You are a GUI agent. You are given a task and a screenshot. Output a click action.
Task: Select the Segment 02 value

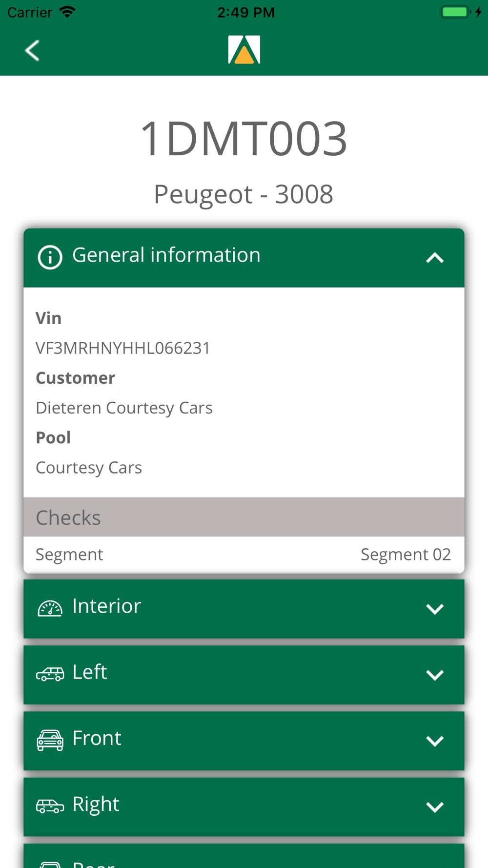click(406, 555)
